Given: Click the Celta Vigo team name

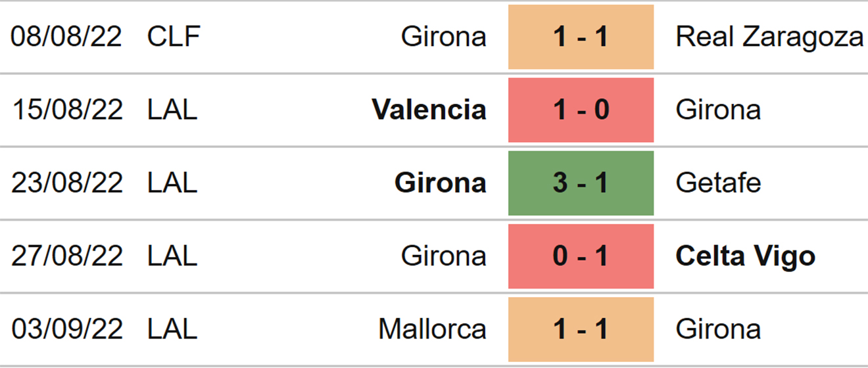Looking at the screenshot, I should point(745,256).
